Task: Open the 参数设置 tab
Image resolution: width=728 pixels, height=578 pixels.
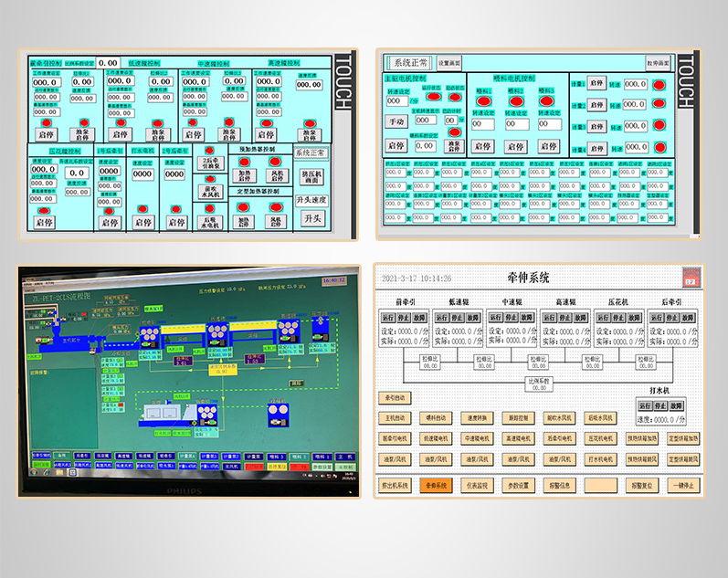Action: point(518,485)
